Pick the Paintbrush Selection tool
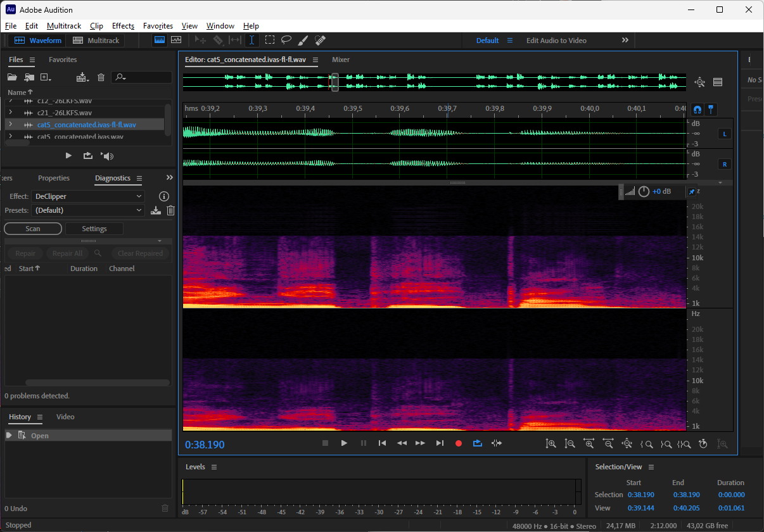The height and width of the screenshot is (532, 764). [303, 40]
